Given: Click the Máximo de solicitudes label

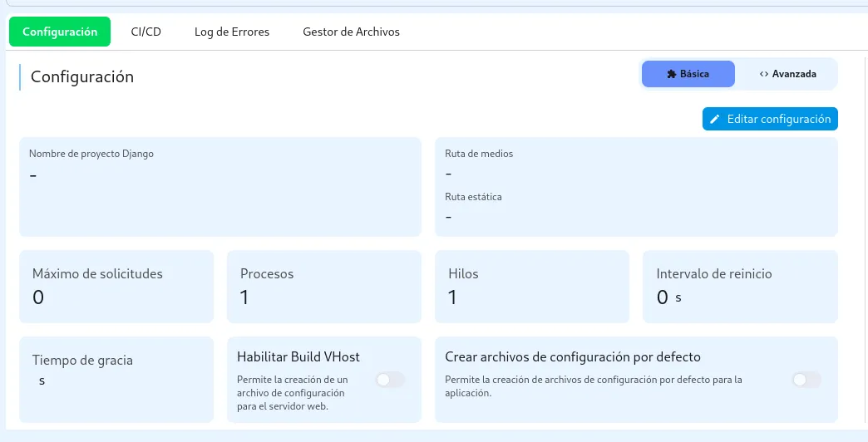Looking at the screenshot, I should click(x=97, y=273).
